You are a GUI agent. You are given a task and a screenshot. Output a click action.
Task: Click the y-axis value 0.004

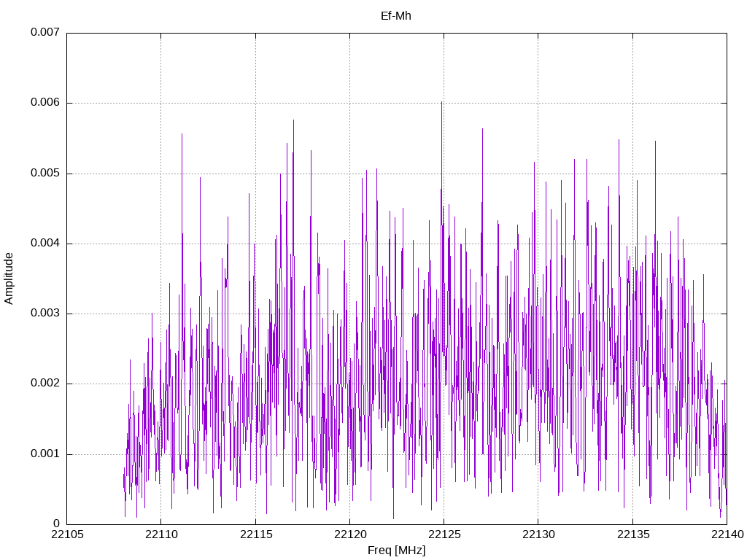coord(45,243)
